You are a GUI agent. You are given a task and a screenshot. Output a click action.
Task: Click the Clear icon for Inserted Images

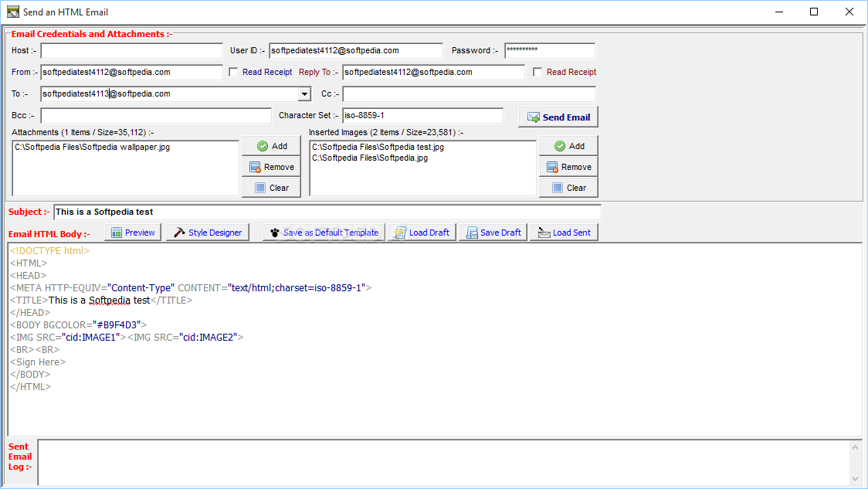(x=558, y=188)
